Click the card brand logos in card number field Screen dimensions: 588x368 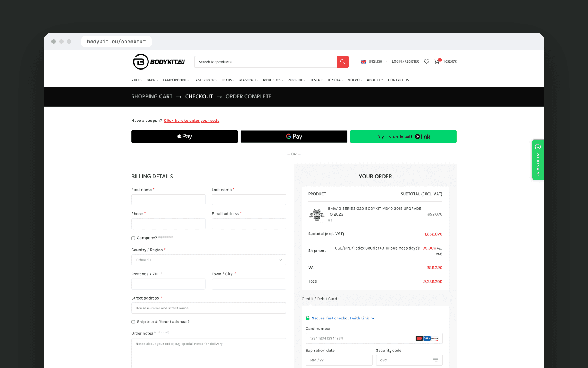click(x=427, y=338)
